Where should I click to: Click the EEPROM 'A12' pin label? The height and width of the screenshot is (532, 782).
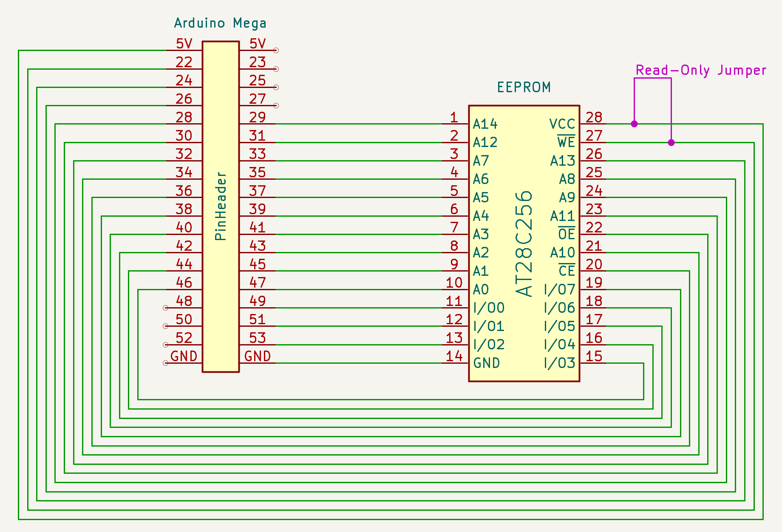485,142
